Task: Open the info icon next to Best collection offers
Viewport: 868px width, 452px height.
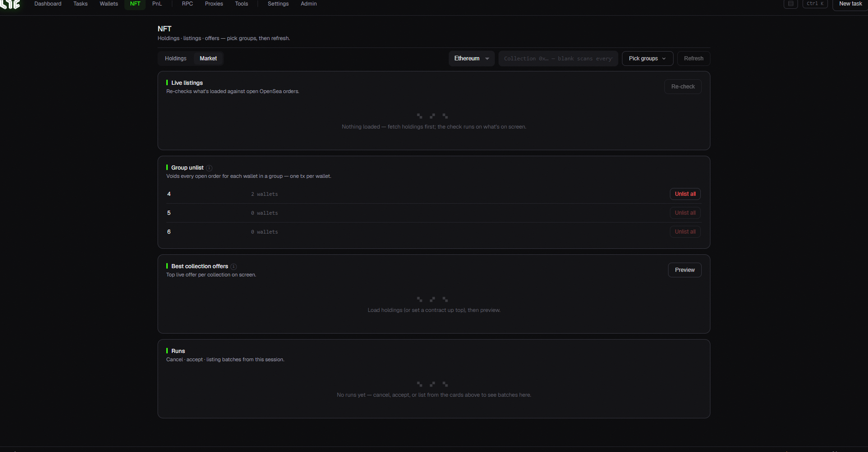Action: coord(234,267)
